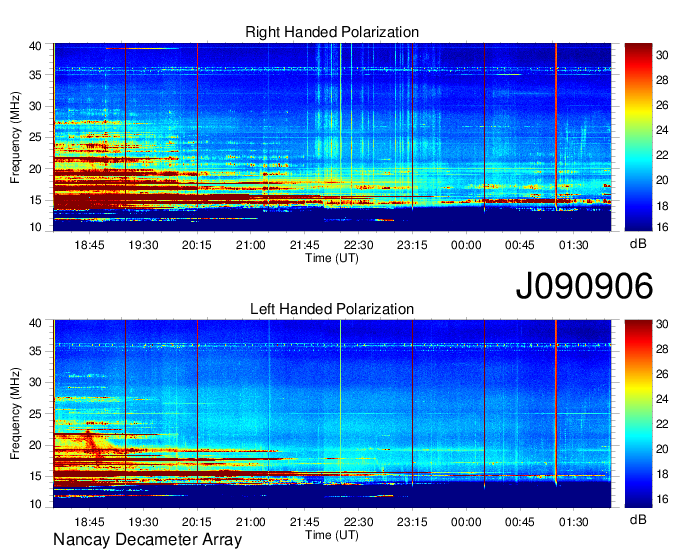680x552 pixels.
Task: Click the "20" frequency tick of the Left Handed plot
Action: pos(36,445)
